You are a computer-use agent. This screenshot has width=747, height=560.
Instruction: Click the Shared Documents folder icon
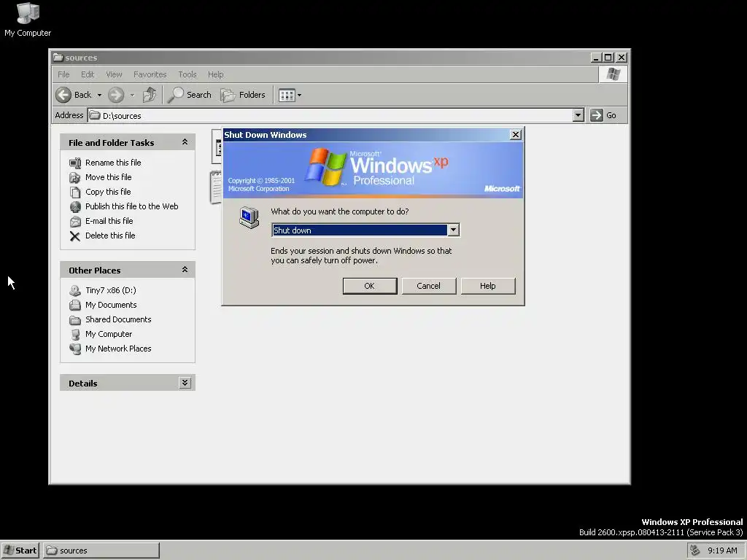(75, 319)
